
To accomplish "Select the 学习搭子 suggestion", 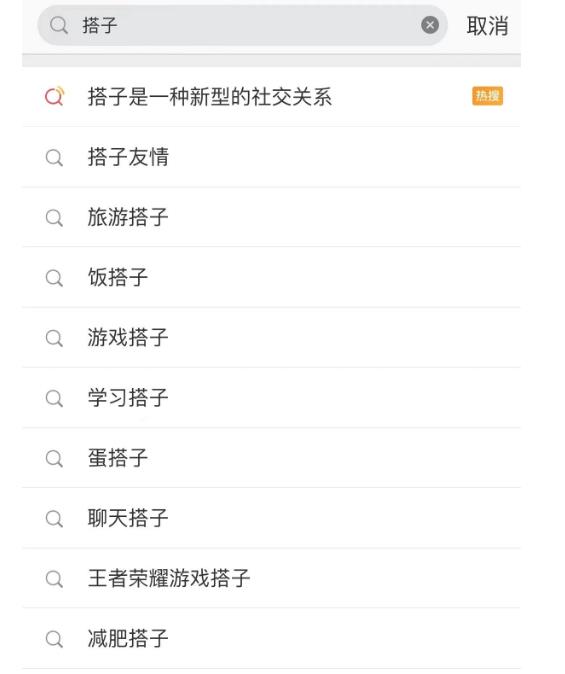I will [x=271, y=398].
